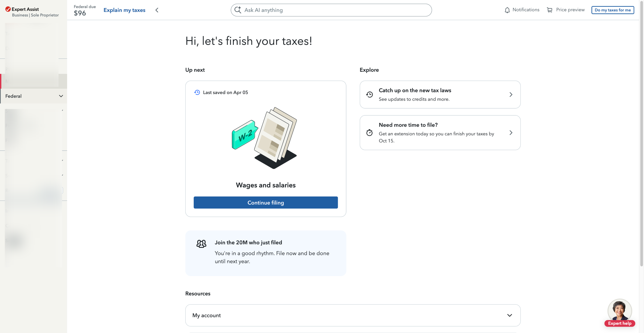The image size is (644, 333).
Task: Click the Federal due $96 amount
Action: [80, 13]
